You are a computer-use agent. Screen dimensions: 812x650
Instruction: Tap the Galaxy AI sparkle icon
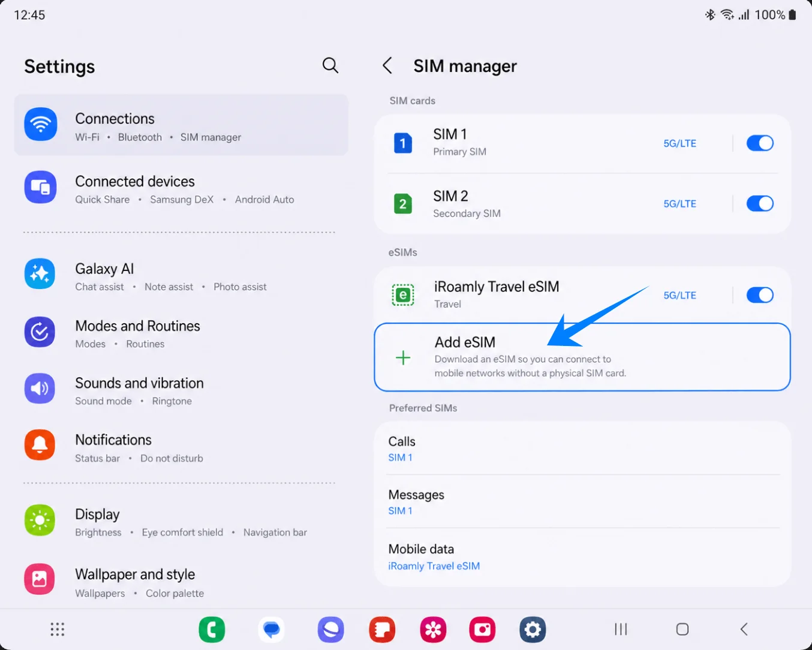point(40,274)
